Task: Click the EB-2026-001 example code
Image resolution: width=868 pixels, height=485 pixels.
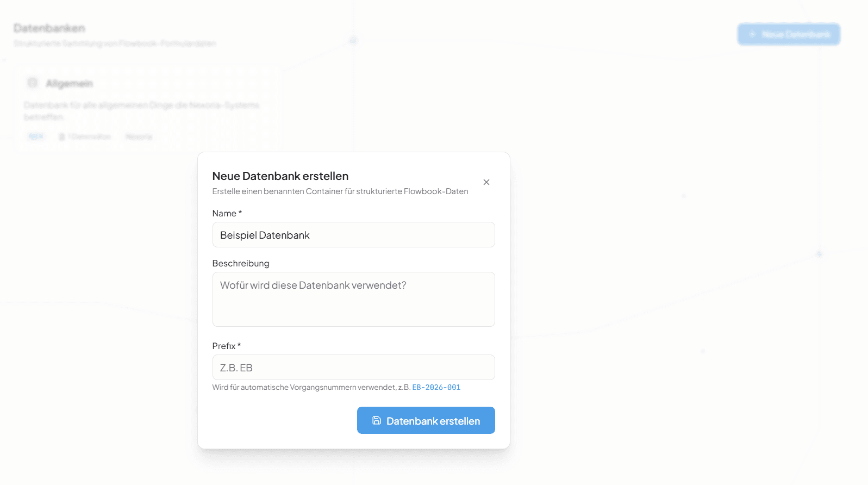Action: tap(436, 388)
